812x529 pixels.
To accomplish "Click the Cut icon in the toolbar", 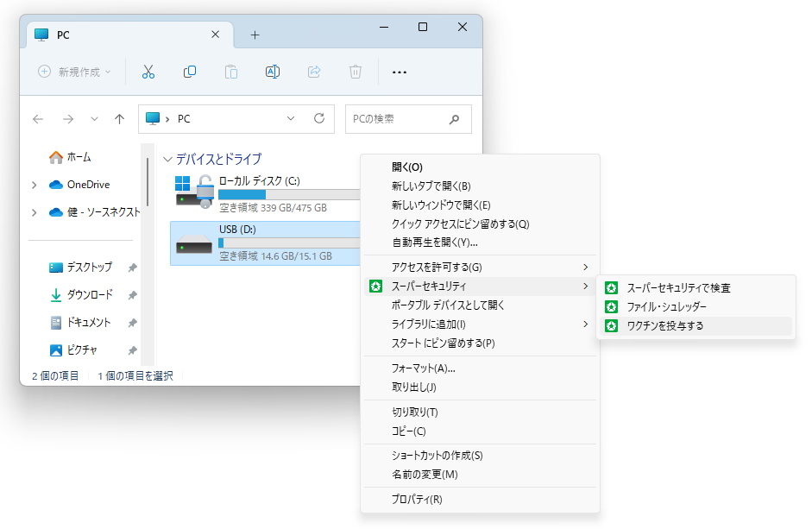I will (148, 72).
